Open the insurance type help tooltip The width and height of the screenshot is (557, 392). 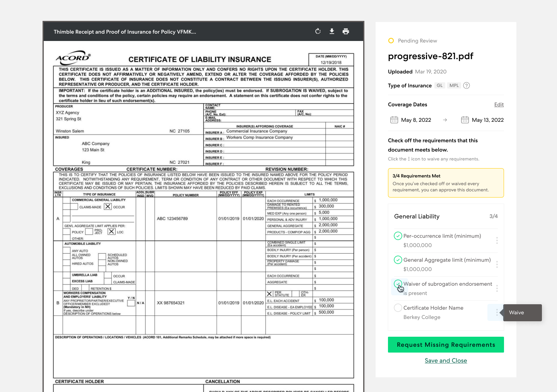[x=466, y=85]
